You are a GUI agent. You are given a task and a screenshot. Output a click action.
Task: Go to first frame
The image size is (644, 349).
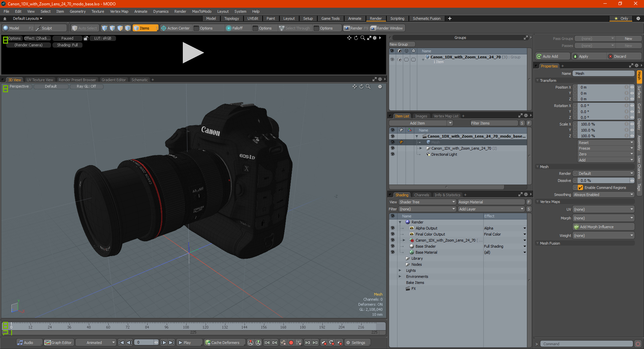[121, 343]
